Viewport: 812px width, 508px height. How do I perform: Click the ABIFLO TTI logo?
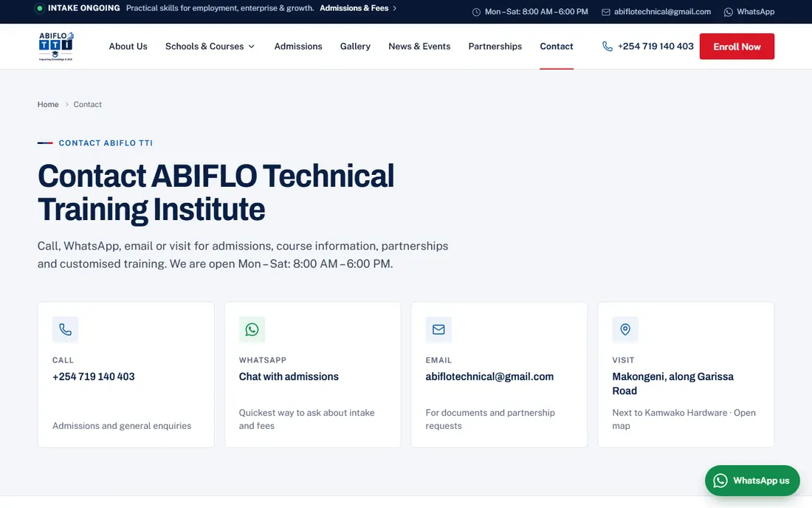tap(56, 46)
